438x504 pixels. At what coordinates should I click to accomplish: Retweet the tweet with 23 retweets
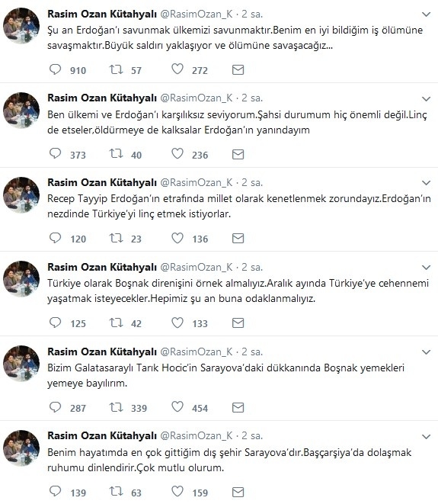pos(116,238)
